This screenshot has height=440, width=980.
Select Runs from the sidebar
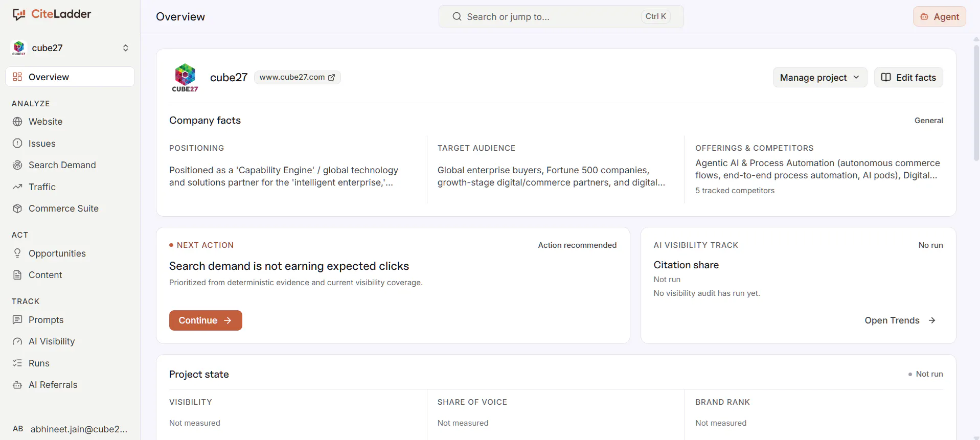point(70,363)
